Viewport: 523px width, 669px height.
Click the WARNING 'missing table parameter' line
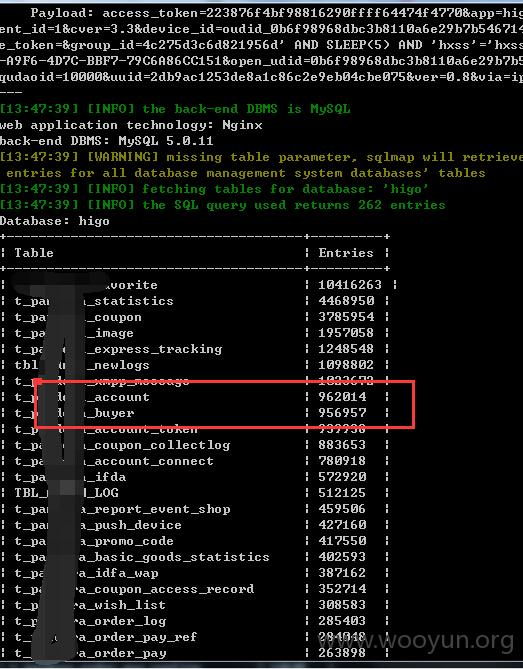click(262, 157)
